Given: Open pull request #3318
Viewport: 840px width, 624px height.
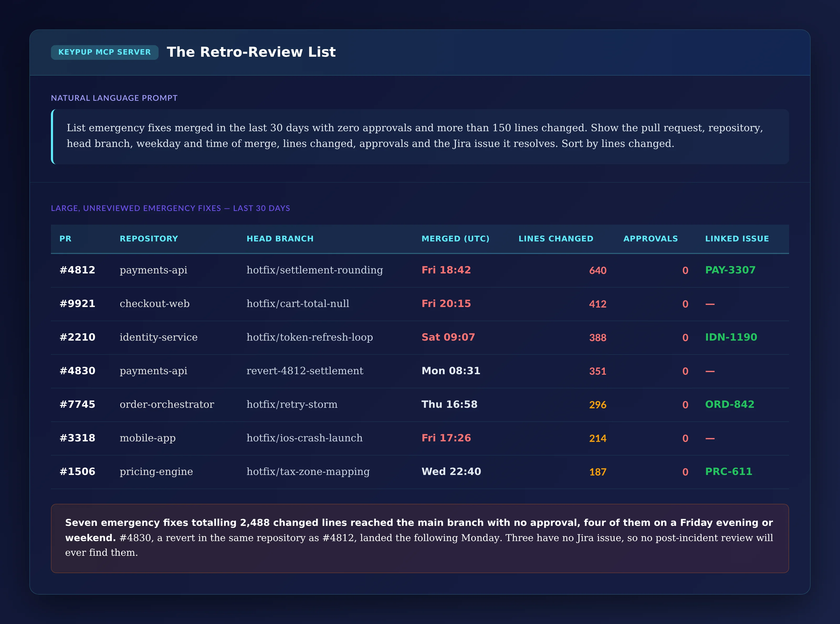Looking at the screenshot, I should click(x=77, y=438).
